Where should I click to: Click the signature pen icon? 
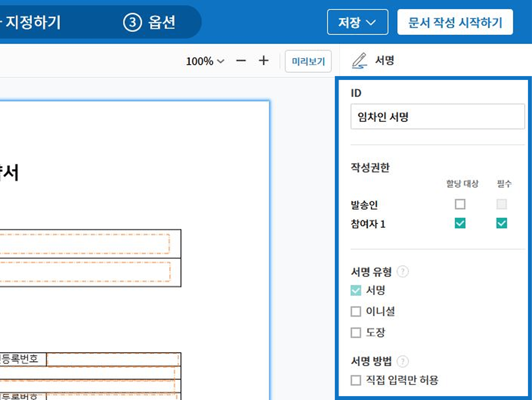[x=359, y=61]
